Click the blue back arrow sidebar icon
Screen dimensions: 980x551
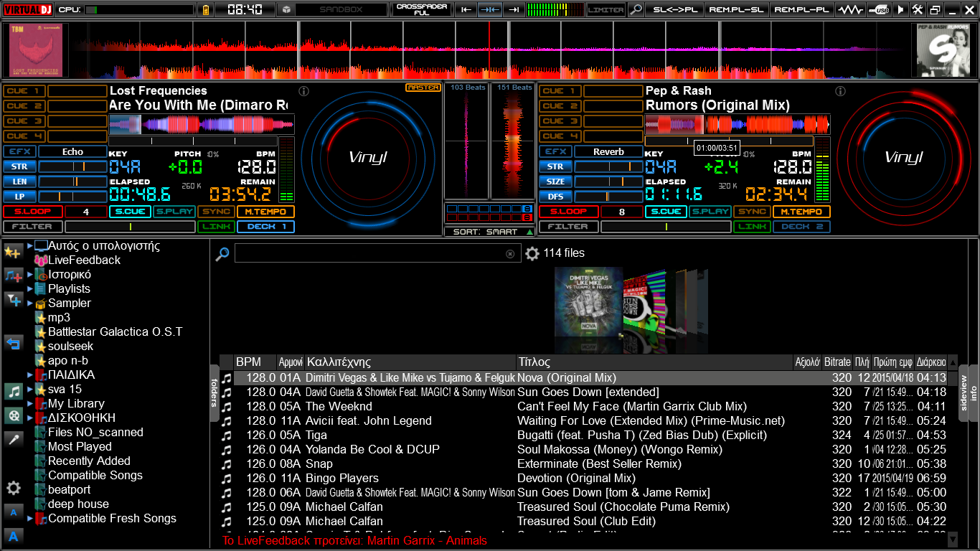coord(13,342)
